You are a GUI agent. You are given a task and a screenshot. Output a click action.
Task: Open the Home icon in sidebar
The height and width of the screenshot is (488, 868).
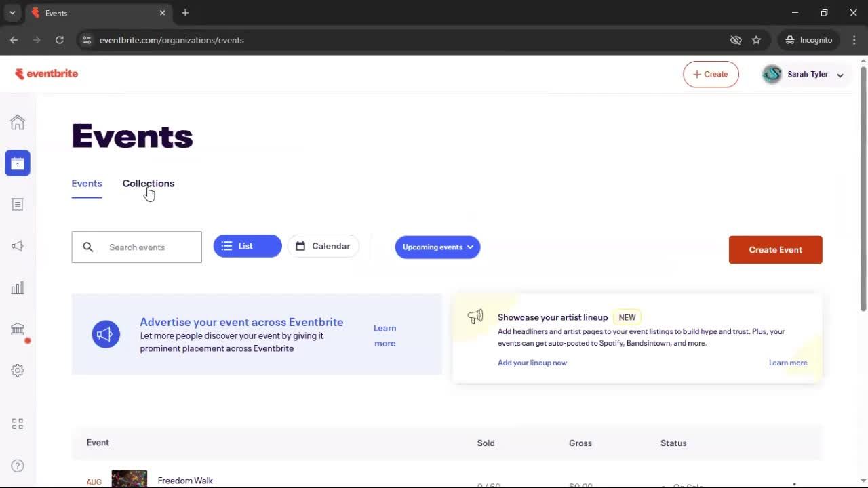point(18,123)
